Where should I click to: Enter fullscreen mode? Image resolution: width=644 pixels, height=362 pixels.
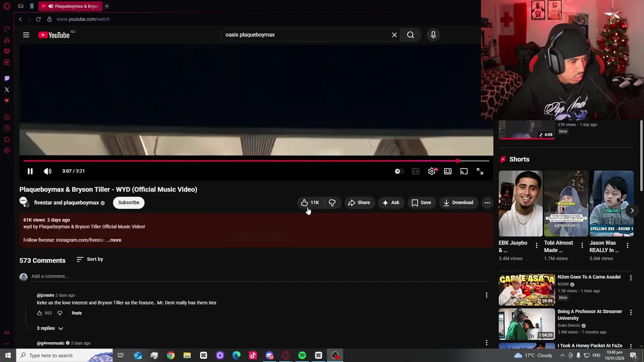480,171
